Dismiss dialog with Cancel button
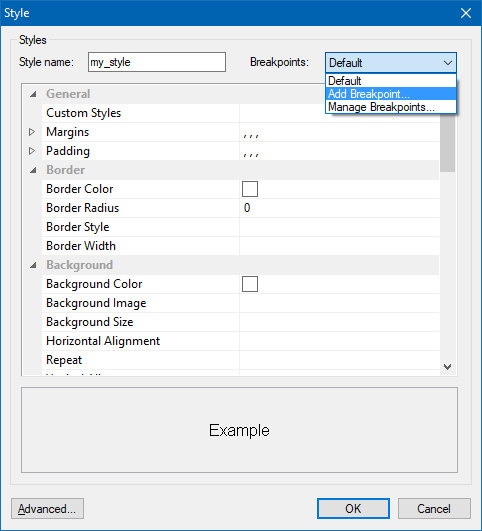 [x=434, y=508]
